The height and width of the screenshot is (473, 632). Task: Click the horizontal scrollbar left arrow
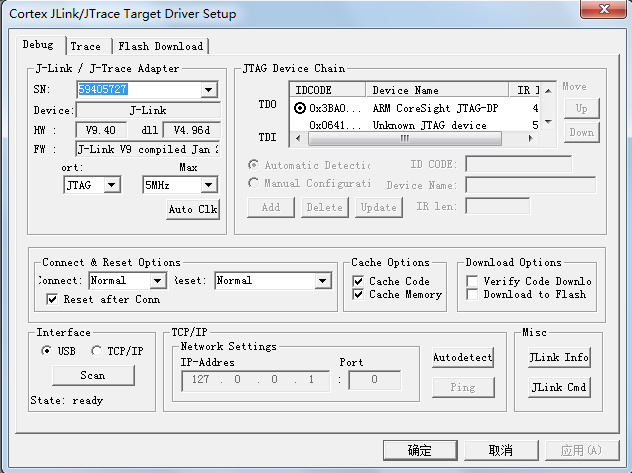298,138
